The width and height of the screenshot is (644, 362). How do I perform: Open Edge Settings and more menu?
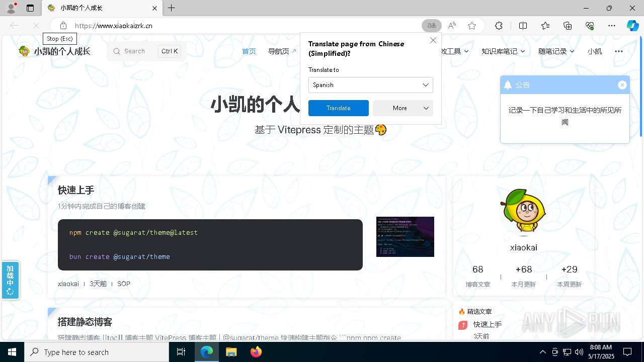tap(612, 26)
